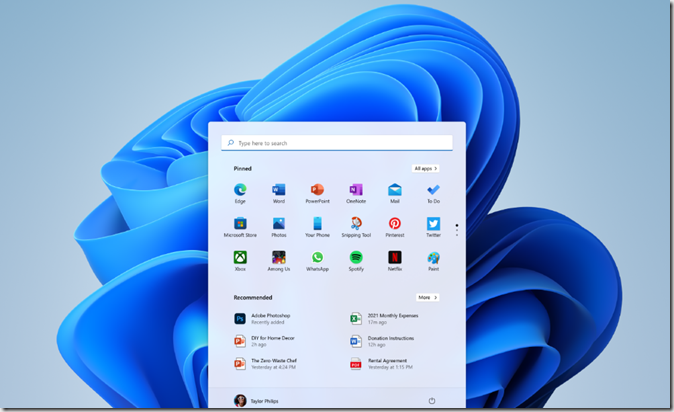
Task: Launch the Word app
Action: tap(279, 190)
